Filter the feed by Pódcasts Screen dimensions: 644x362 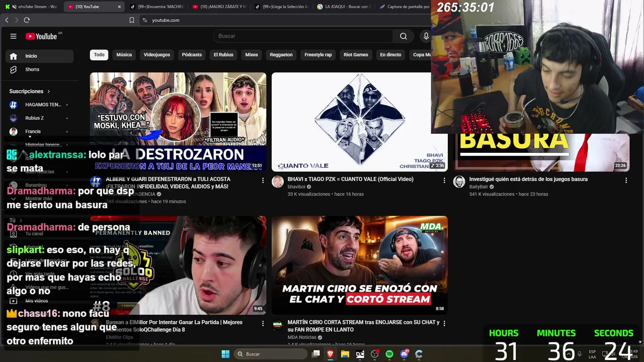pos(192,55)
